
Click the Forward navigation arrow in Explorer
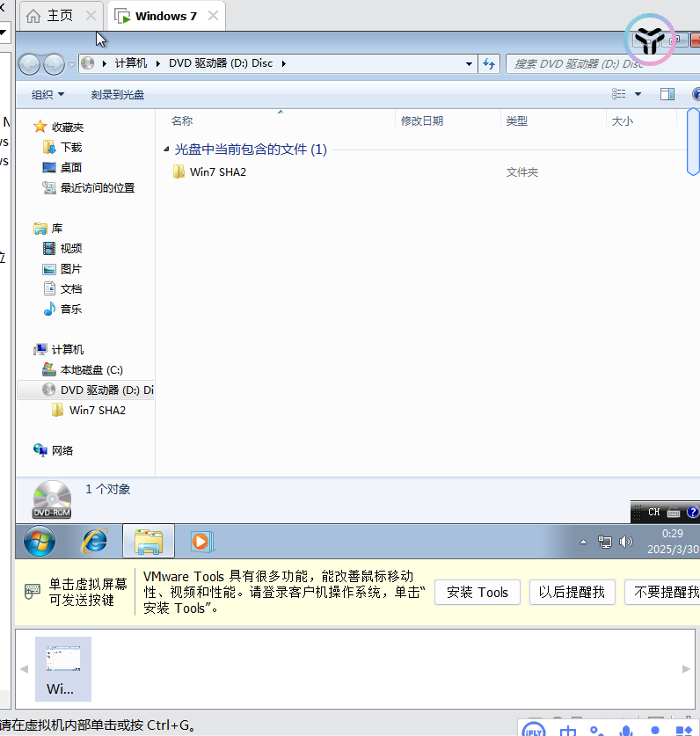pos(54,64)
